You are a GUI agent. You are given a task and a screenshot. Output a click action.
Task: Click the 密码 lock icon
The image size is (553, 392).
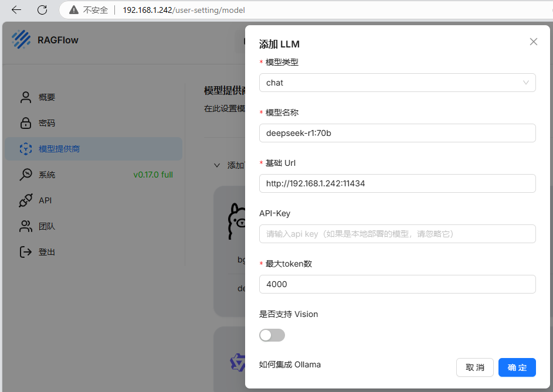click(x=25, y=123)
